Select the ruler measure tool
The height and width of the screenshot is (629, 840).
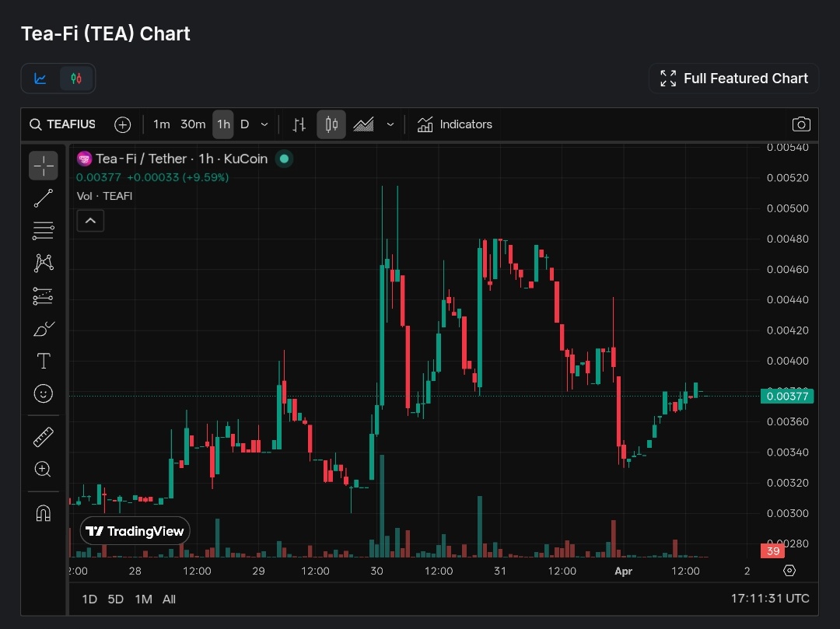click(x=44, y=437)
